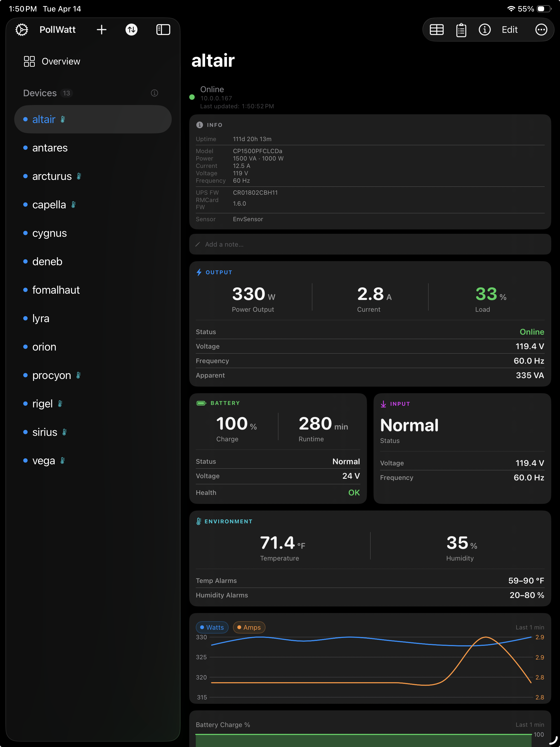Collapse the sidebar using the sidebar icon
This screenshot has height=747, width=560.
pyautogui.click(x=163, y=30)
